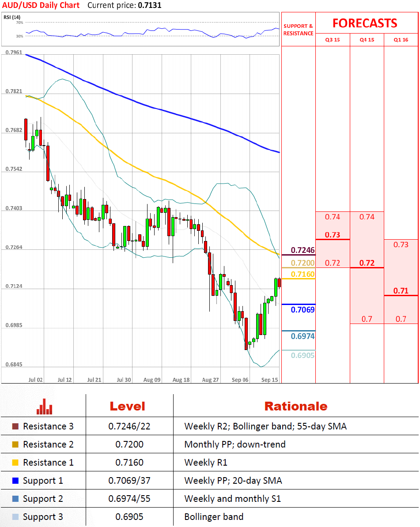Click the 0.6974 support level marker
Screen dimensions: 420x527
[x=303, y=336]
